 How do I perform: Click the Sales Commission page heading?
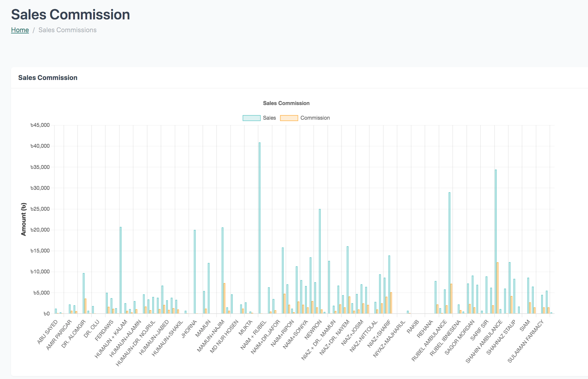(x=70, y=15)
